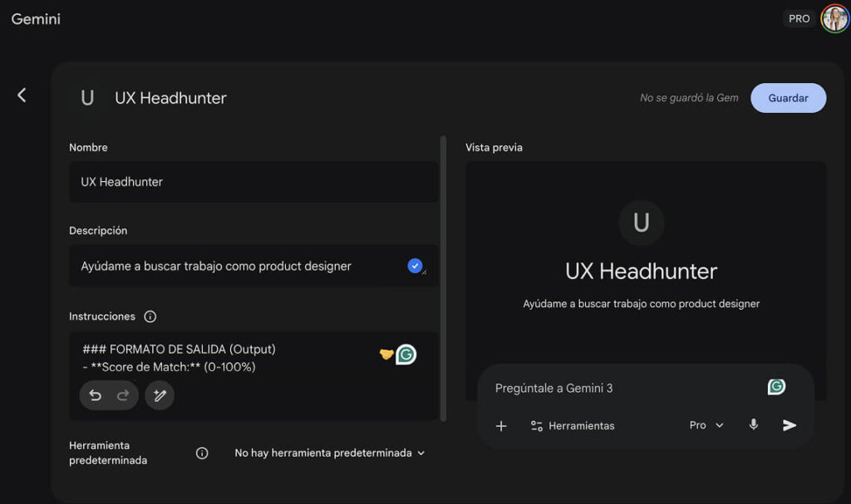851x504 pixels.
Task: Open the Herramientas menu
Action: point(573,426)
